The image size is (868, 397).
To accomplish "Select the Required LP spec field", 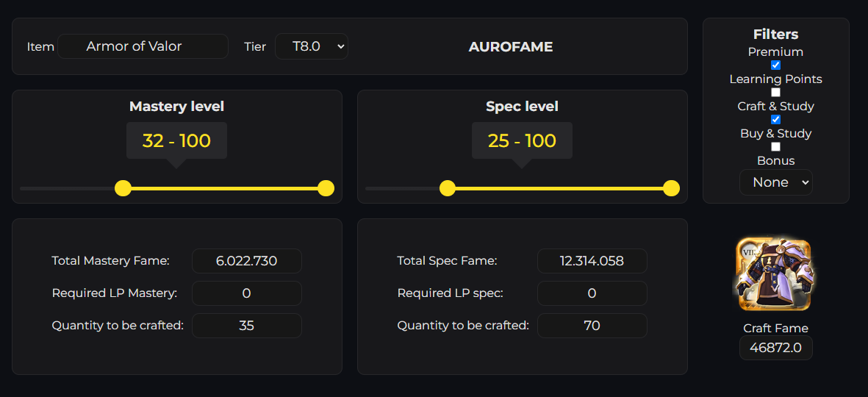I will [592, 293].
